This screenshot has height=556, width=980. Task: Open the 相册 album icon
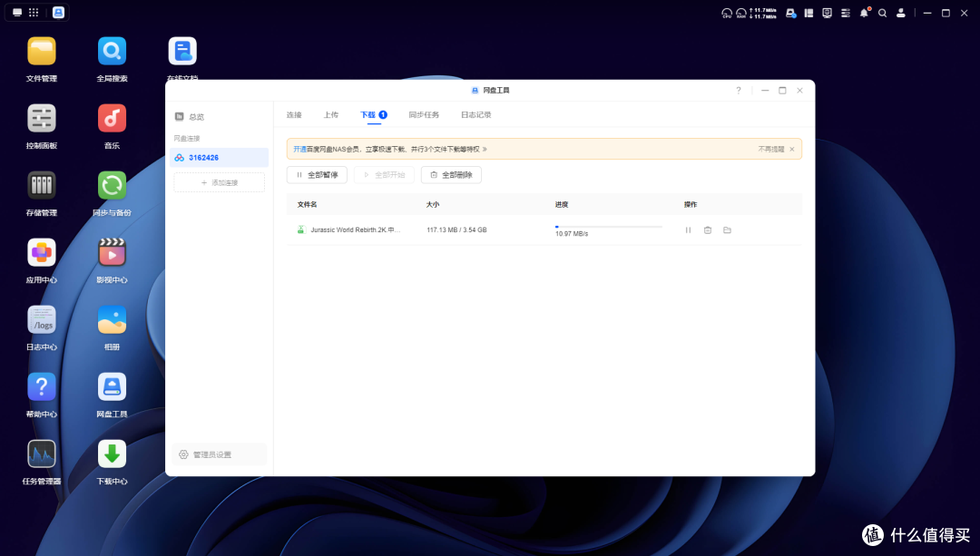[x=112, y=320]
